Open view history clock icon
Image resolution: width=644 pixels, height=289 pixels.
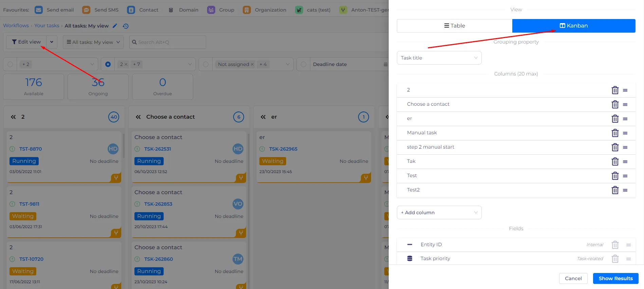pyautogui.click(x=126, y=26)
